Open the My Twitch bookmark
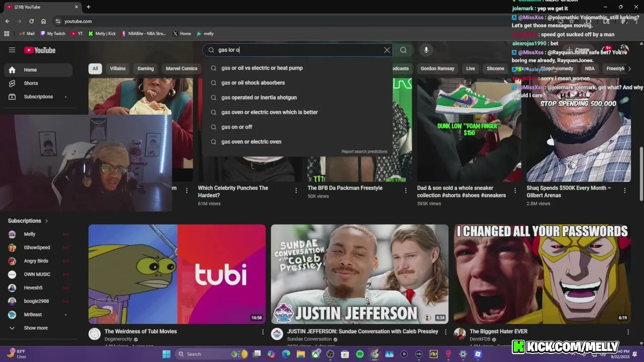644x362 pixels. (x=52, y=34)
